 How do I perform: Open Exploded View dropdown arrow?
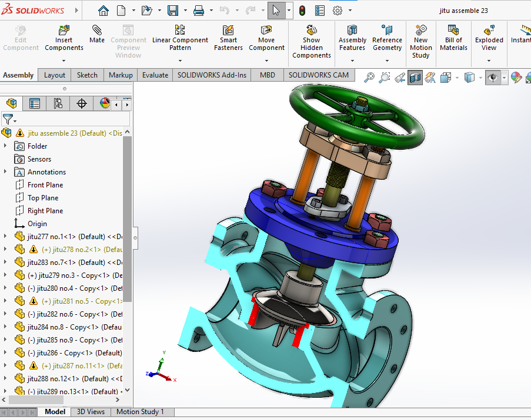(489, 61)
